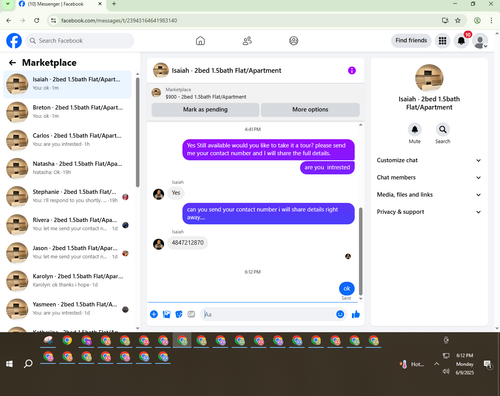
Task: Open the emoji picker smiley icon
Action: tap(340, 314)
